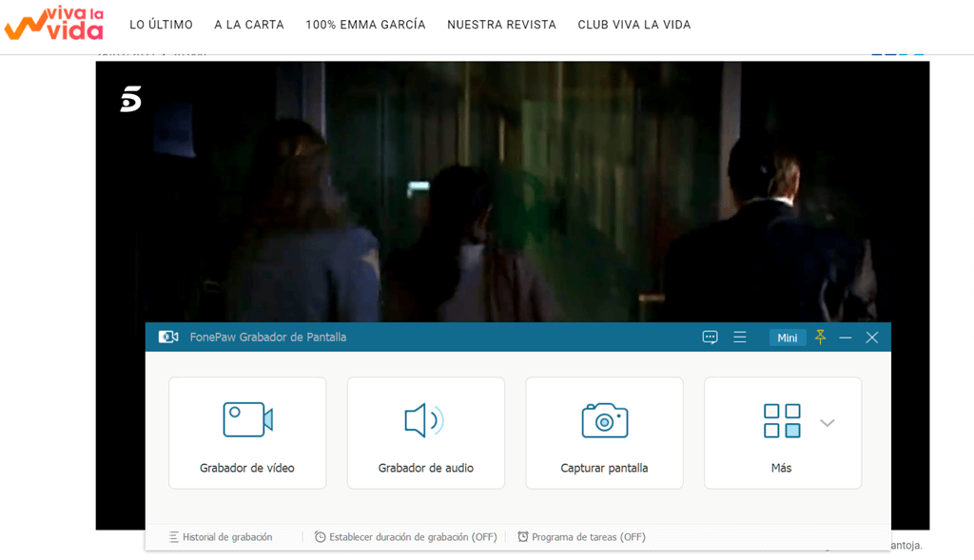
Task: Open the FonePaw feedback chat icon
Action: pos(710,338)
